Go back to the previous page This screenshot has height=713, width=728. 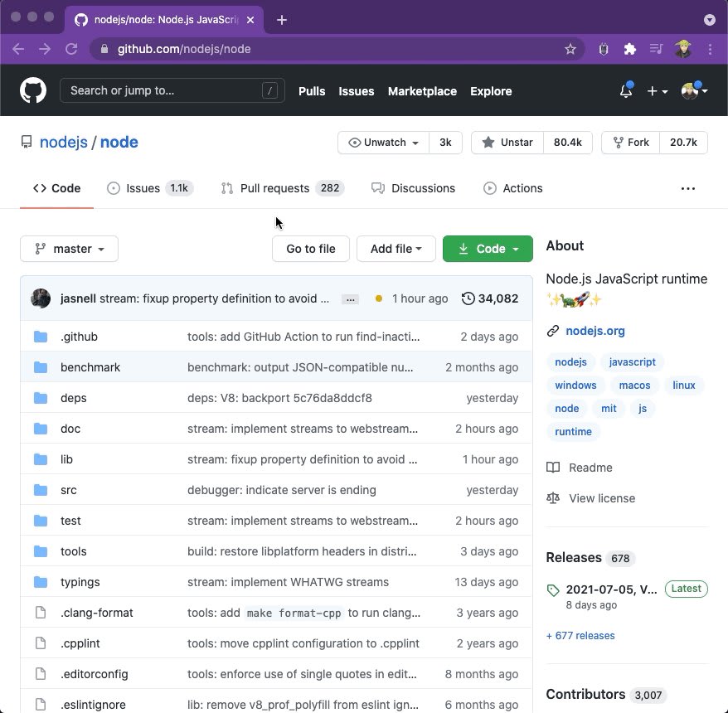click(18, 49)
